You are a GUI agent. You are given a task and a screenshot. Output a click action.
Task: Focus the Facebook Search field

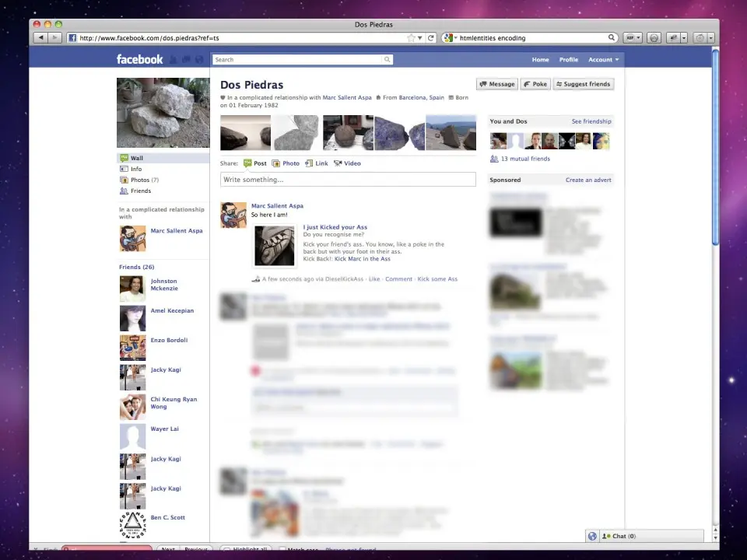coord(298,60)
